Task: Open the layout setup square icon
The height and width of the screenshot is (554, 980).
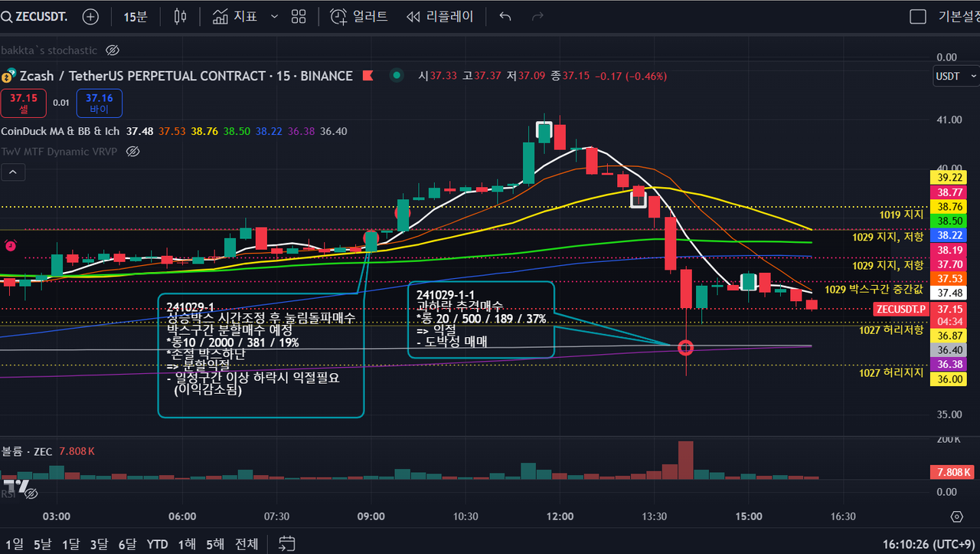Action: tap(917, 16)
